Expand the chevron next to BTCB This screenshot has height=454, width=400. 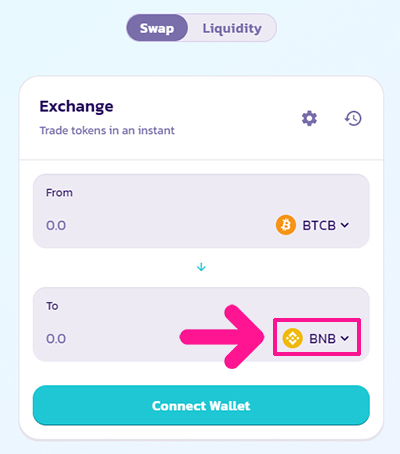click(x=345, y=225)
